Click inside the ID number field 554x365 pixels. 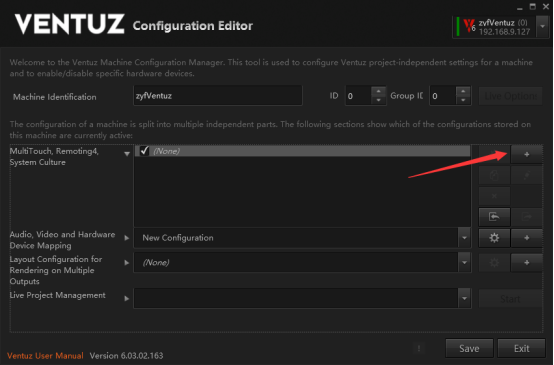click(358, 96)
